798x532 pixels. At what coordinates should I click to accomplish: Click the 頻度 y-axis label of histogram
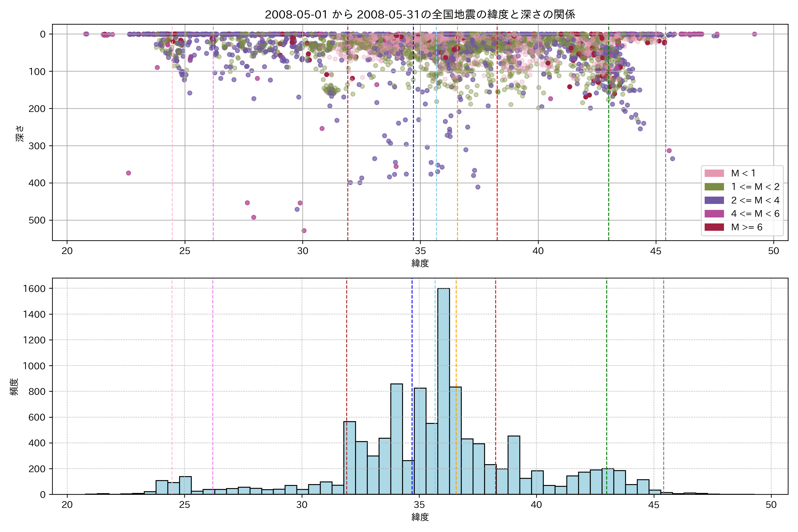(14, 387)
